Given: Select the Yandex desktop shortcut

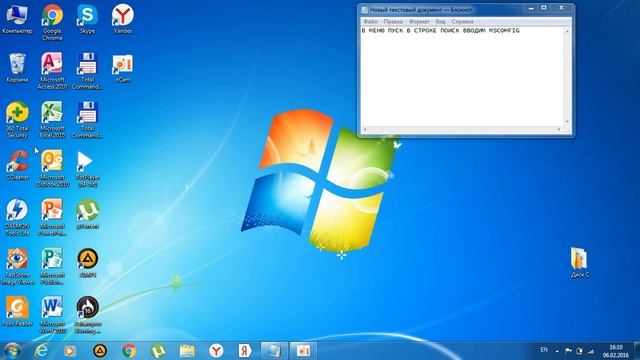Looking at the screenshot, I should point(122,19).
